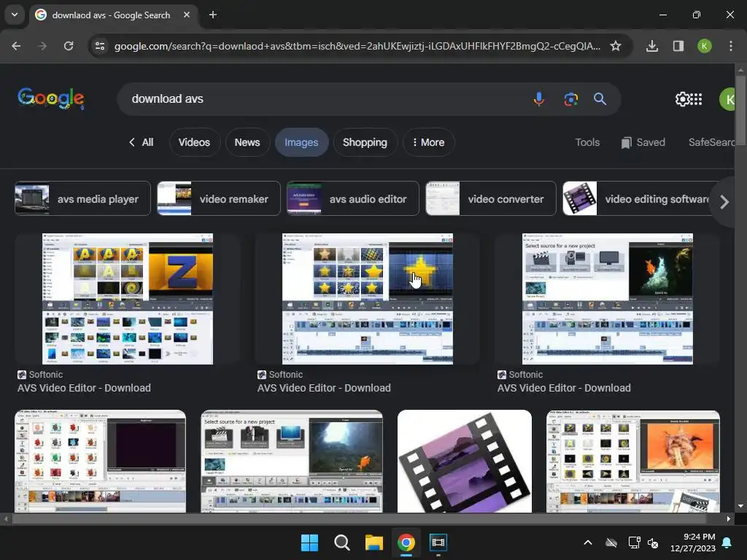Open Windows taskbar search

[341, 542]
